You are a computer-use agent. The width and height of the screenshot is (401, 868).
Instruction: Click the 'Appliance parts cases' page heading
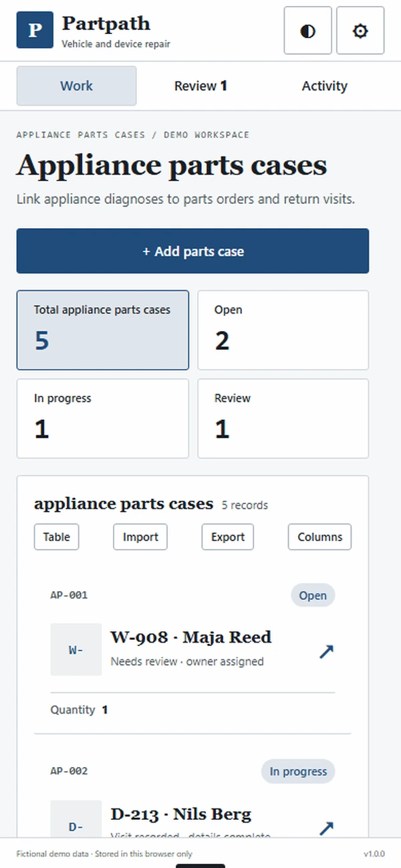172,165
